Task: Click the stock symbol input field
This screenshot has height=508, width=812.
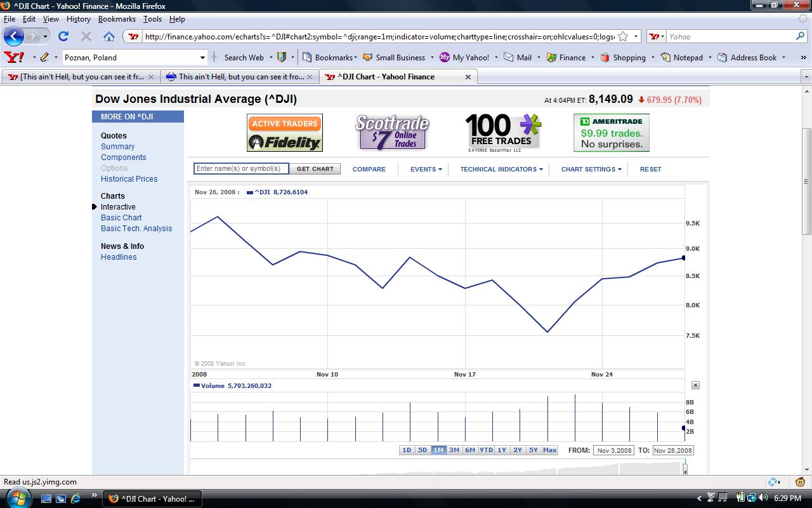Action: coord(241,169)
